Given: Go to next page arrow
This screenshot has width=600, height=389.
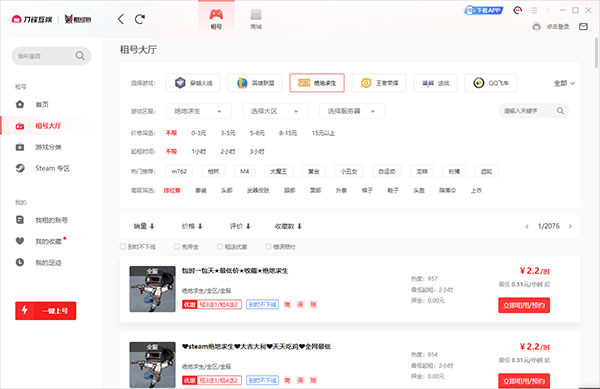Looking at the screenshot, I should pos(570,226).
